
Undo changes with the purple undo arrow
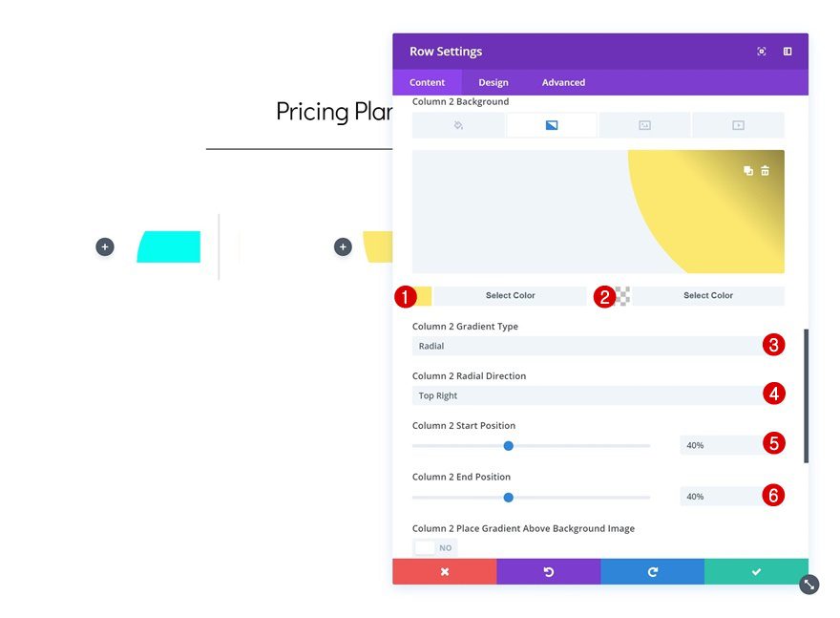(549, 570)
